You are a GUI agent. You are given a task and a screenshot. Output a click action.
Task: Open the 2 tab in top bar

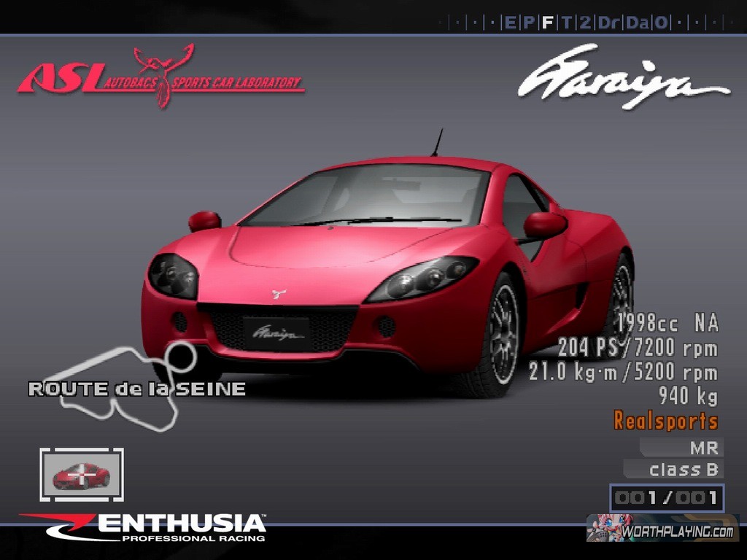(585, 23)
